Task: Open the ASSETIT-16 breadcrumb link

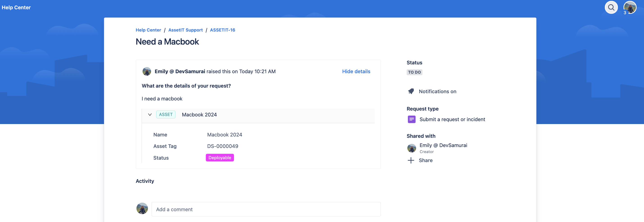Action: [x=222, y=30]
